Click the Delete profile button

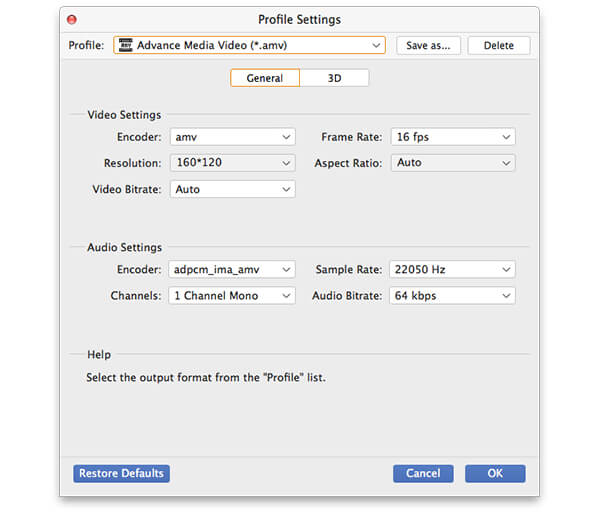click(x=499, y=46)
